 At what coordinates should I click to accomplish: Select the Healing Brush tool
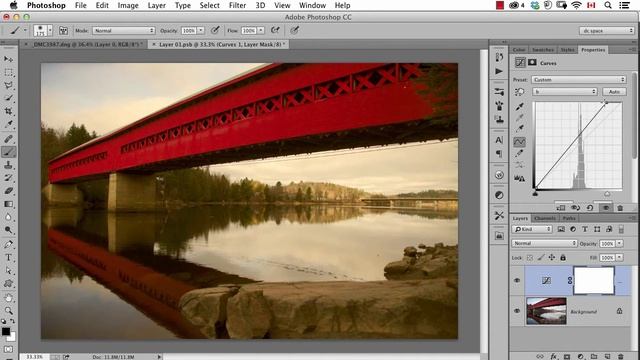coord(8,139)
